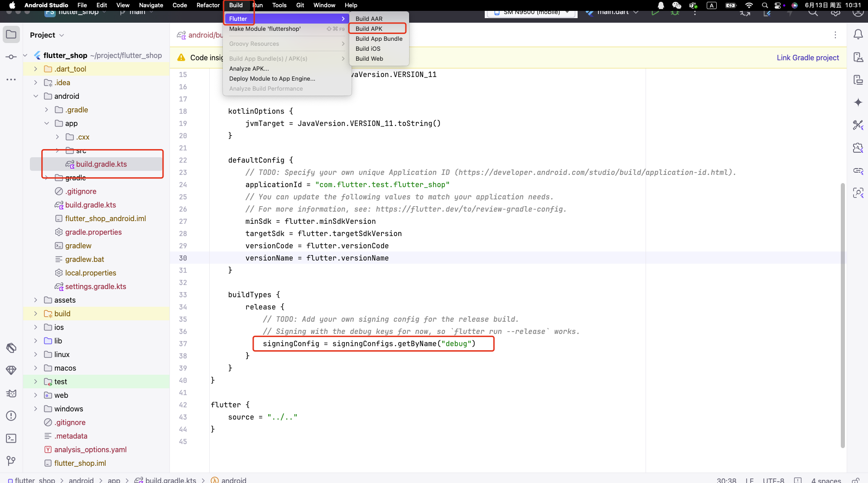868x483 pixels.
Task: Click the Siri icon in menu bar
Action: (x=794, y=5)
